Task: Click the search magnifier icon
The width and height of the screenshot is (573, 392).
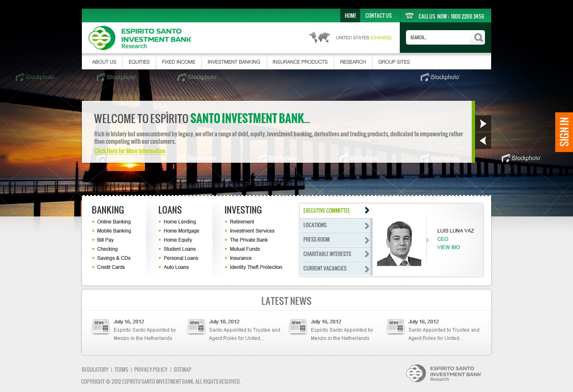Action: pyautogui.click(x=478, y=38)
